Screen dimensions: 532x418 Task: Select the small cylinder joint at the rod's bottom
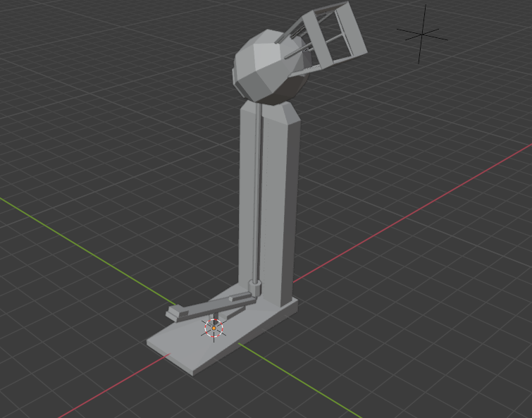[255, 288]
